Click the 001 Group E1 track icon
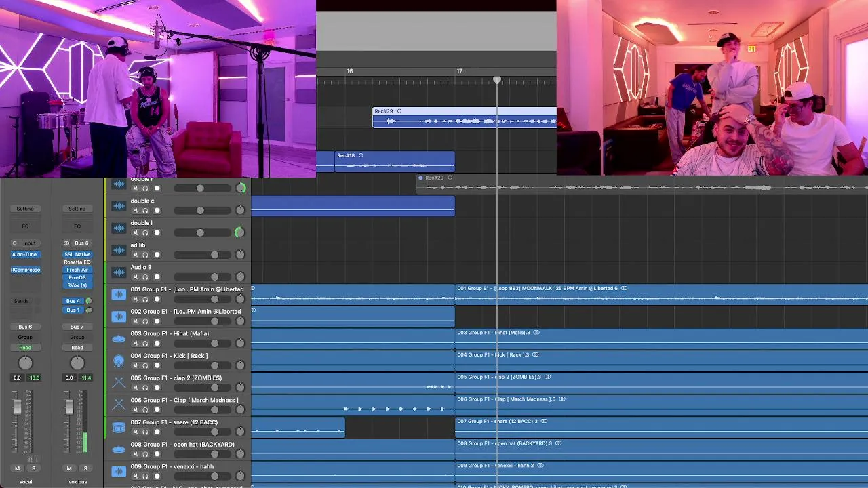868x488 pixels. (x=119, y=294)
